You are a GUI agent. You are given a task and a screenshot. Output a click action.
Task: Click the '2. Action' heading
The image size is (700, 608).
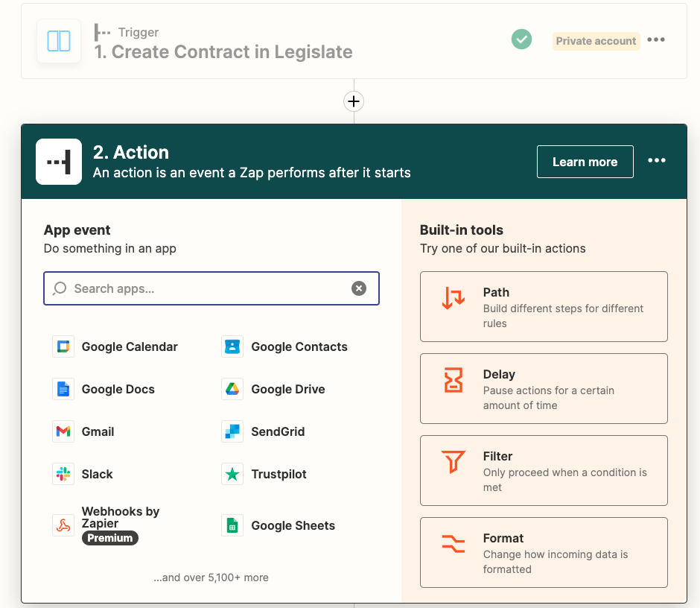click(131, 152)
